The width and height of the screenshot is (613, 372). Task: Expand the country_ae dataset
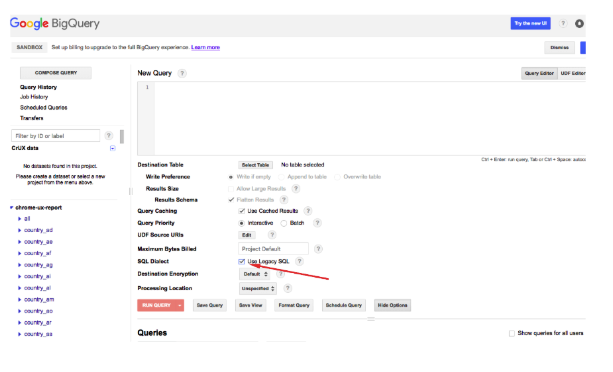(x=19, y=242)
